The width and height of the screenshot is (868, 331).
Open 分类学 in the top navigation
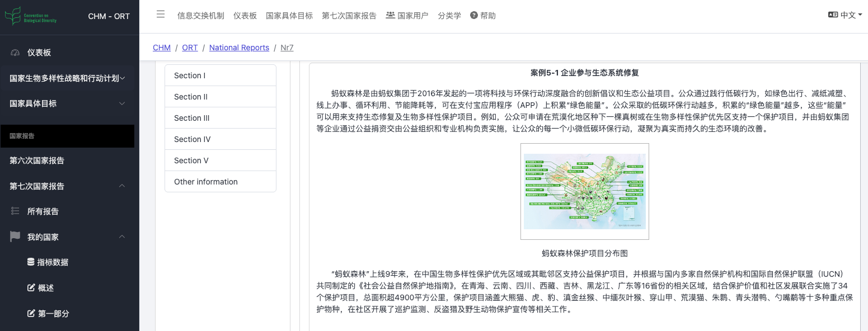point(449,16)
